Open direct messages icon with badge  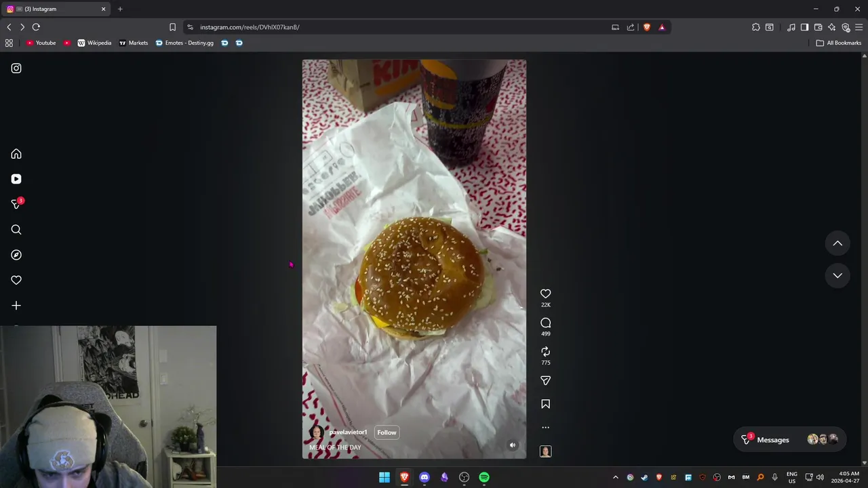16,204
